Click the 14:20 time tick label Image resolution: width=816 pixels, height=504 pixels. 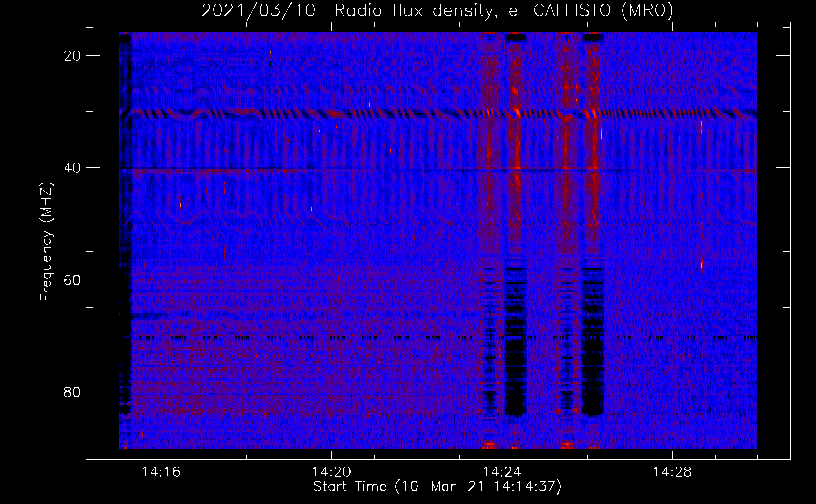click(x=331, y=472)
